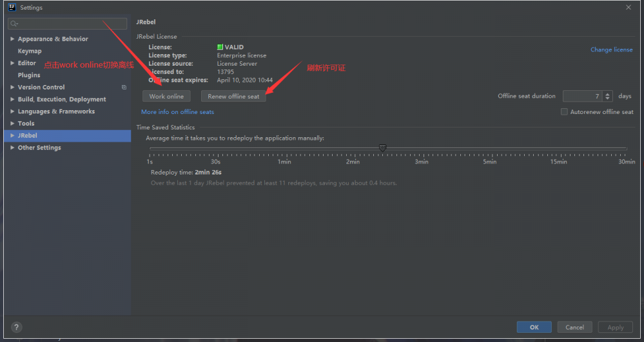Expand the Languages & Frameworks arrow
This screenshot has height=342, width=644.
click(x=12, y=111)
